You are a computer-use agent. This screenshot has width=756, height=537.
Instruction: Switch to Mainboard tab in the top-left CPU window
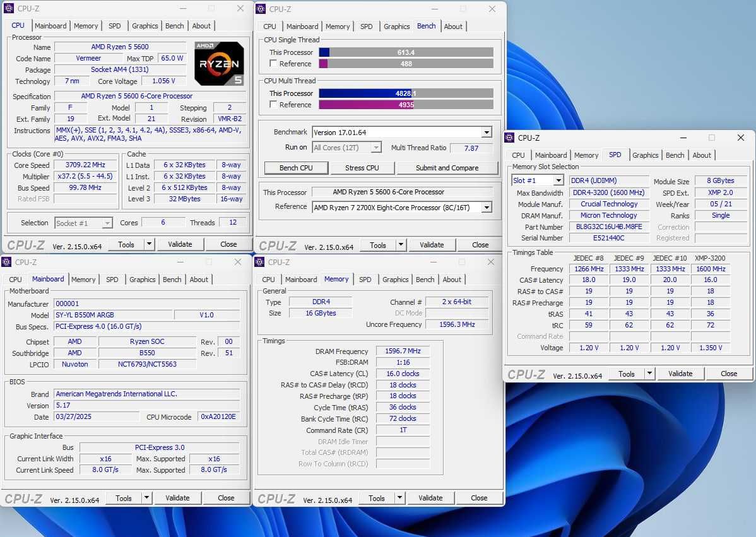(x=50, y=26)
